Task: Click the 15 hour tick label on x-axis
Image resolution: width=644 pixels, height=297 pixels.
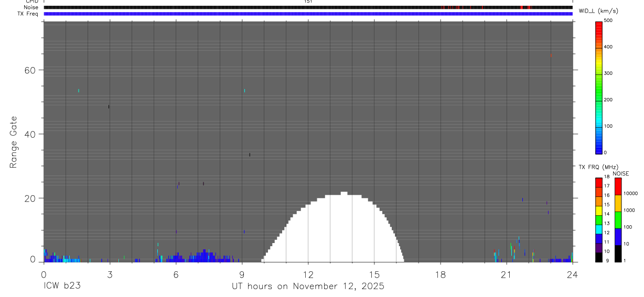Action: (x=374, y=274)
